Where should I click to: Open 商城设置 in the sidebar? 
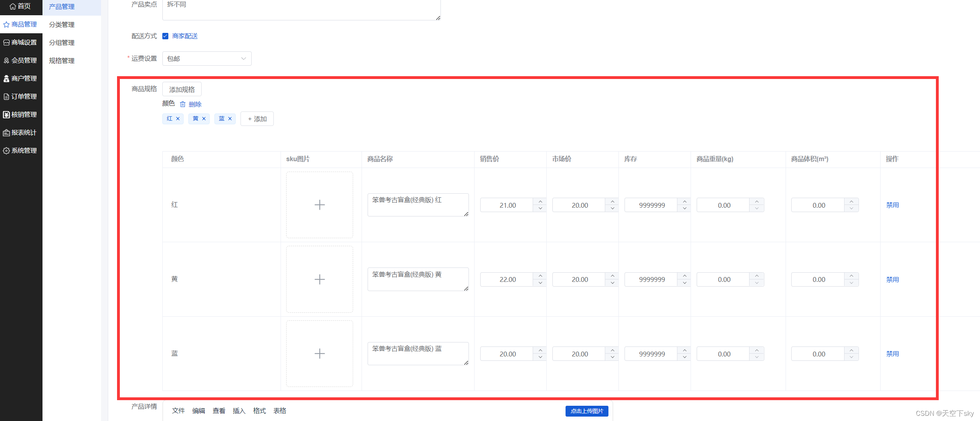coord(21,43)
